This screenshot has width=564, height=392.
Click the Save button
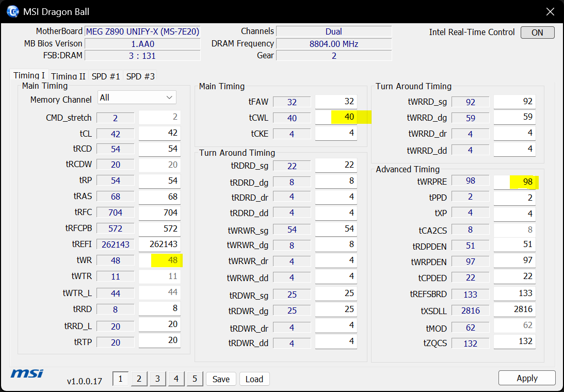[221, 379]
